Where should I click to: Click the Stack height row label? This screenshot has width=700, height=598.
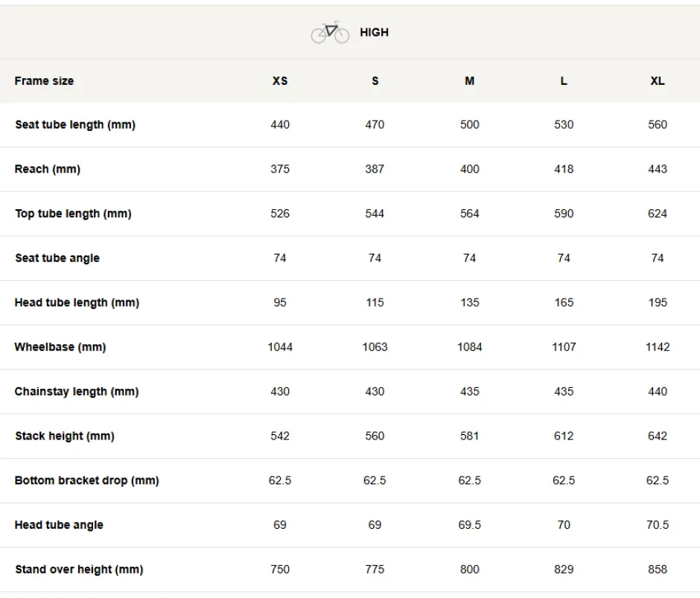[x=65, y=436]
